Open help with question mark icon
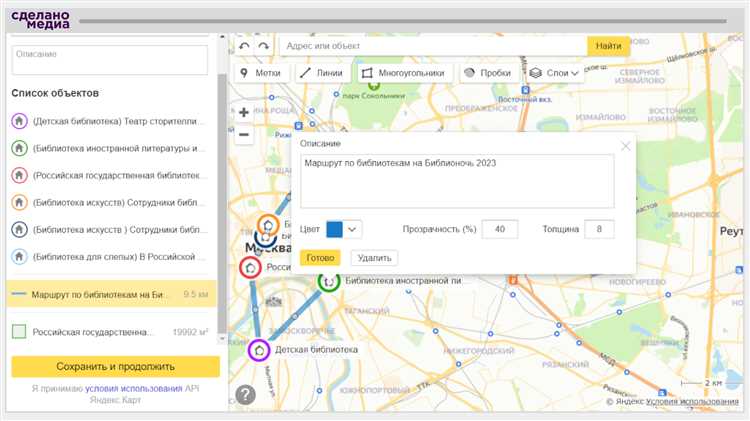 pos(245,394)
